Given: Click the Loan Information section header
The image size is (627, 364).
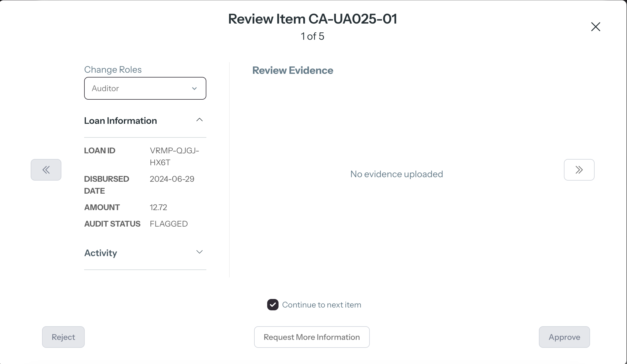Looking at the screenshot, I should coord(121,121).
